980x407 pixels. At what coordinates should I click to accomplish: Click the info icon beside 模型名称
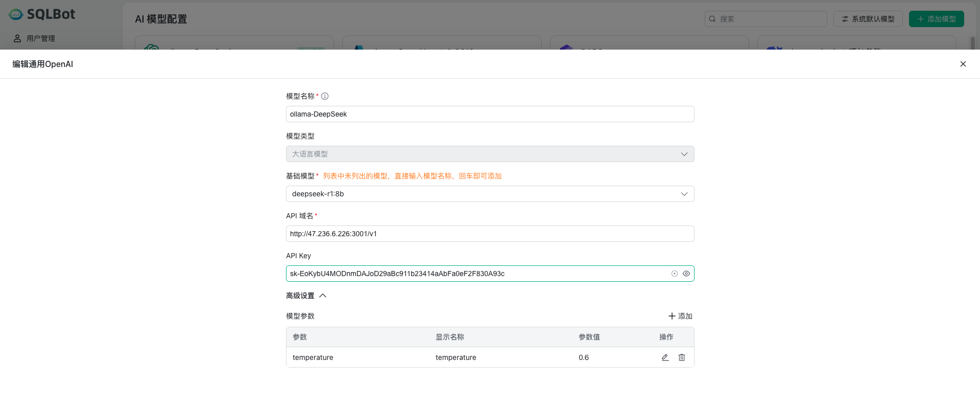pos(325,96)
